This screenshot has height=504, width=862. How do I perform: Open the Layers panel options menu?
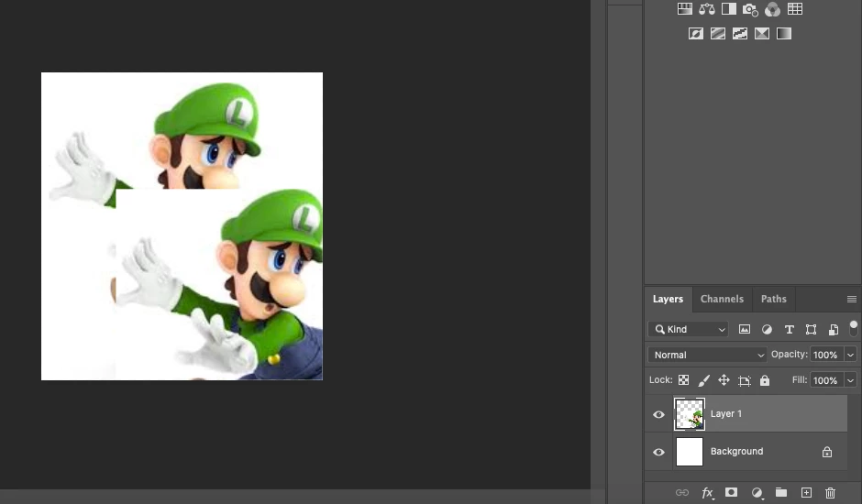coord(852,299)
